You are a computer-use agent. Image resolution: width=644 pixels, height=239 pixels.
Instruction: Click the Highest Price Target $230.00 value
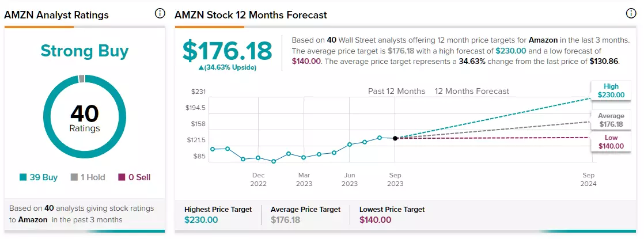click(201, 219)
